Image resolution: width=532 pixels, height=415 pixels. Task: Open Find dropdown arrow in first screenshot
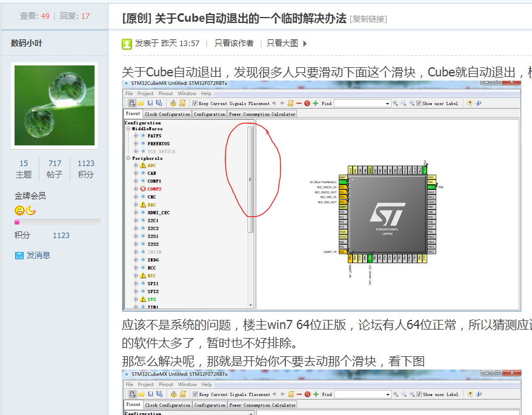pyautogui.click(x=387, y=104)
